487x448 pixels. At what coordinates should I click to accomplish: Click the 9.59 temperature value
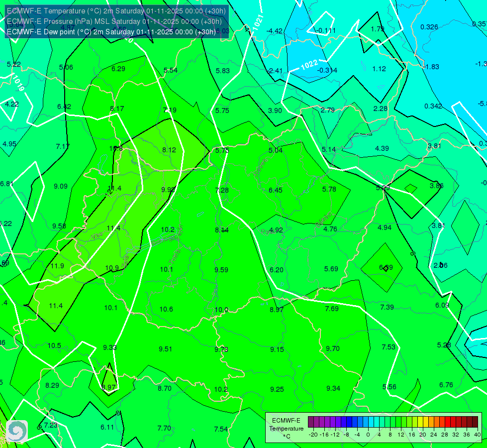point(221,270)
